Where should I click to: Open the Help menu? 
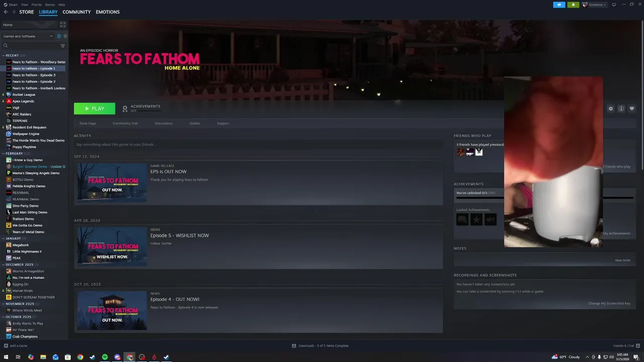61,5
